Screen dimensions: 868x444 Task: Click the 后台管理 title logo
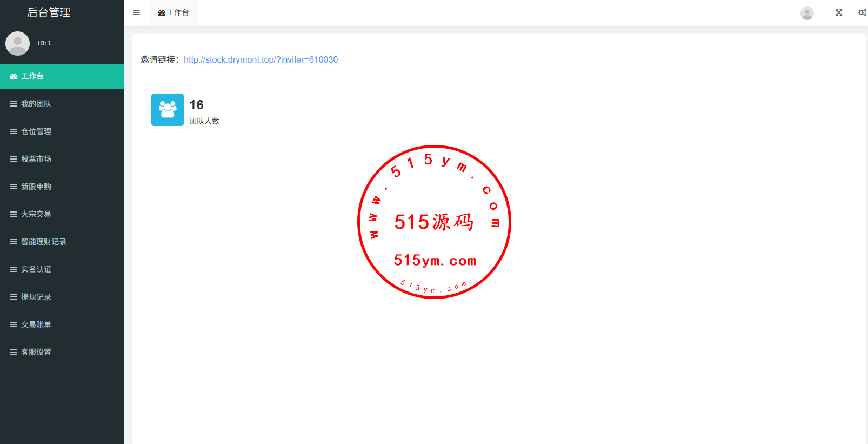tap(49, 12)
